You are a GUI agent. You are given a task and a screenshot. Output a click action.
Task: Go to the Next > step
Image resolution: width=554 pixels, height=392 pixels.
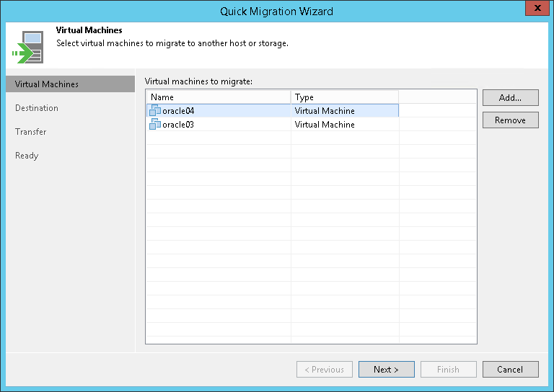pos(387,370)
